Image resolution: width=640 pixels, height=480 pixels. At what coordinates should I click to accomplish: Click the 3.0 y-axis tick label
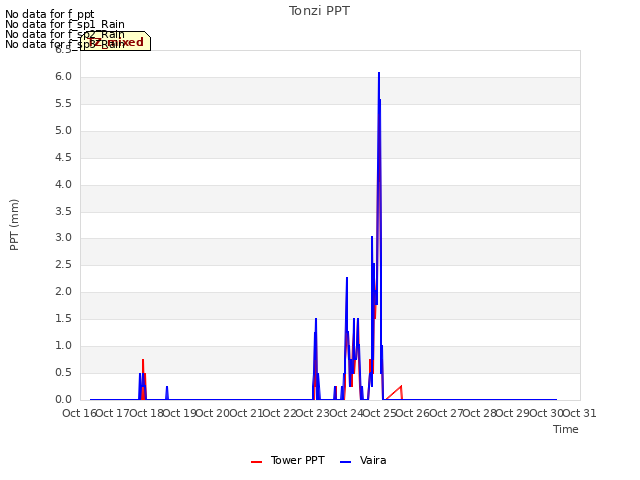click(64, 238)
